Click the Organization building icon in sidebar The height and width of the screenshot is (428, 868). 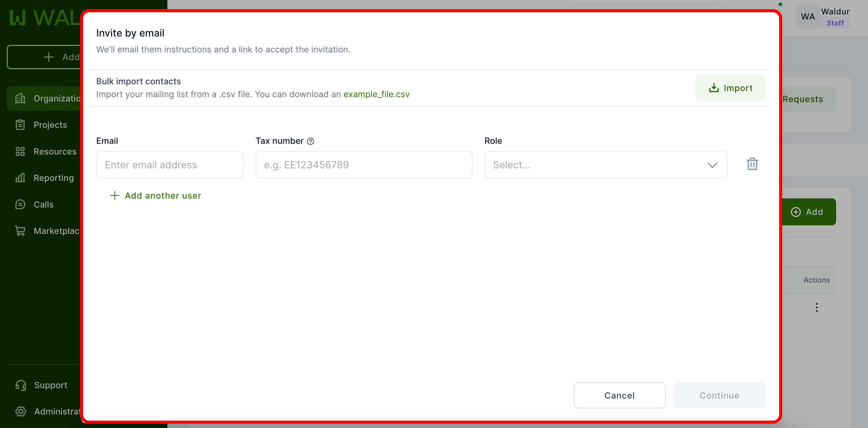20,98
